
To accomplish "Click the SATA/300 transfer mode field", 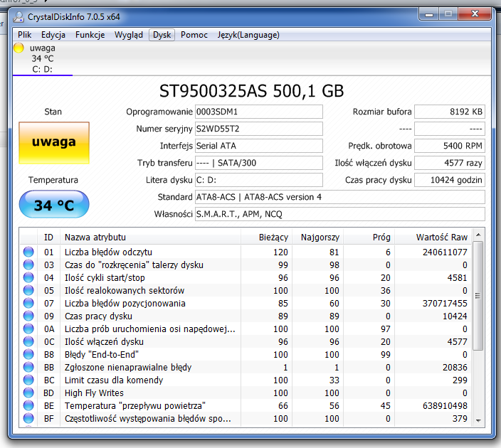I will (259, 163).
